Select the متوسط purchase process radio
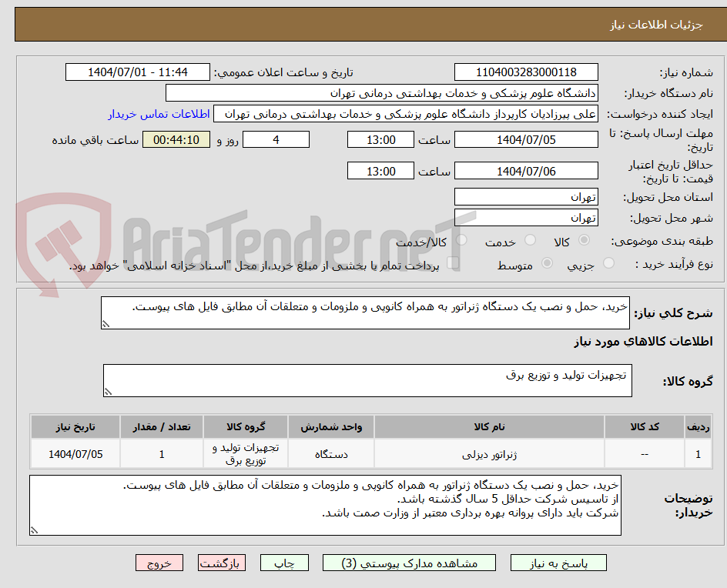The width and height of the screenshot is (727, 588). point(547,263)
